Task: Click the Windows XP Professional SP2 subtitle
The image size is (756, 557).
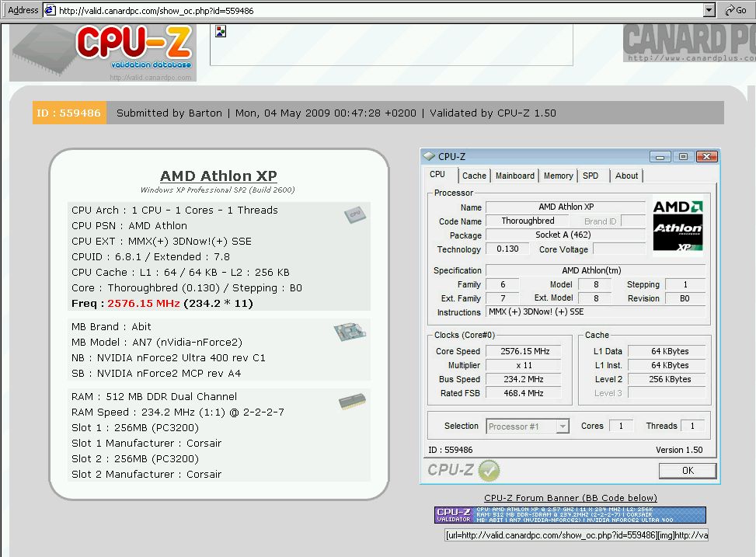Action: point(218,190)
